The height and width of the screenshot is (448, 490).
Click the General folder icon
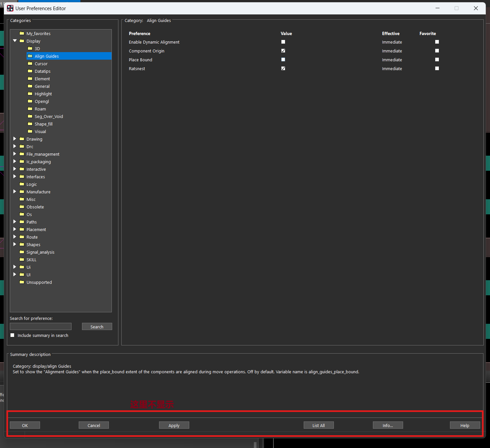click(30, 86)
